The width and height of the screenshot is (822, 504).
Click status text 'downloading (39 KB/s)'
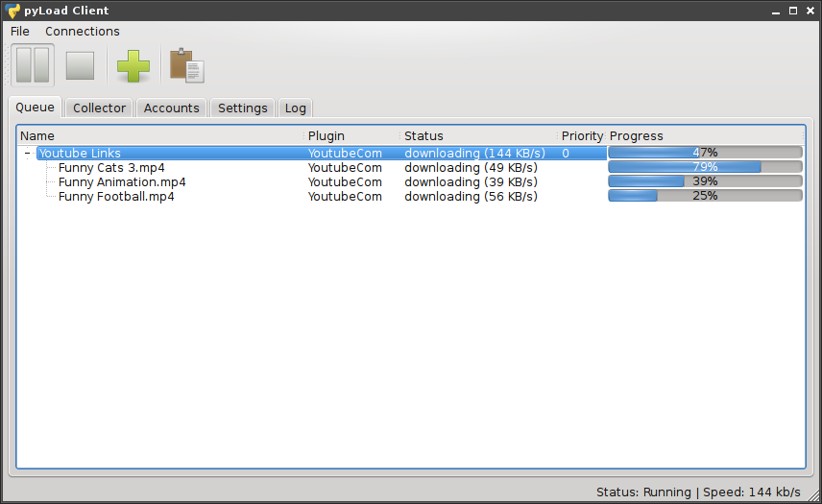coord(471,181)
